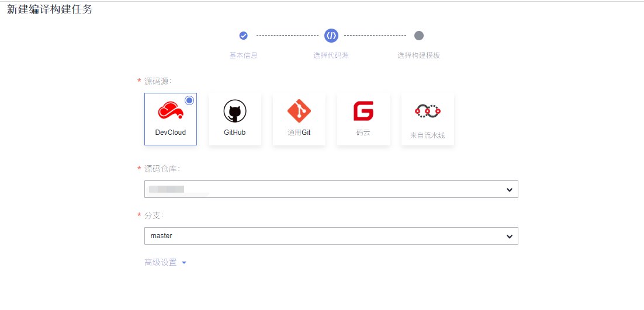Click the 源码仓库 field label
Image resolution: width=644 pixels, height=310 pixels.
point(162,169)
